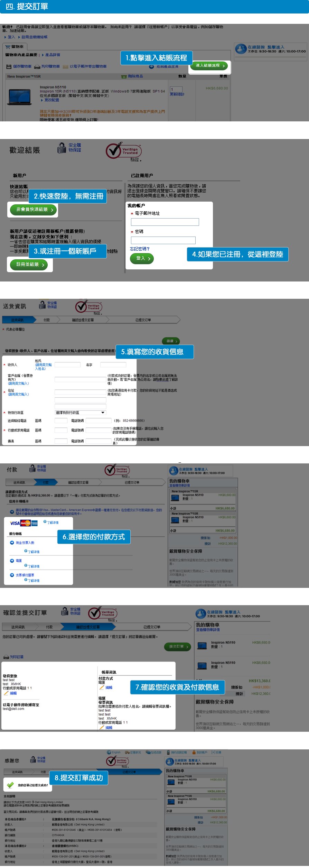The width and height of the screenshot is (309, 868).
Task: Click the English globe icon
Action: (x=109, y=752)
